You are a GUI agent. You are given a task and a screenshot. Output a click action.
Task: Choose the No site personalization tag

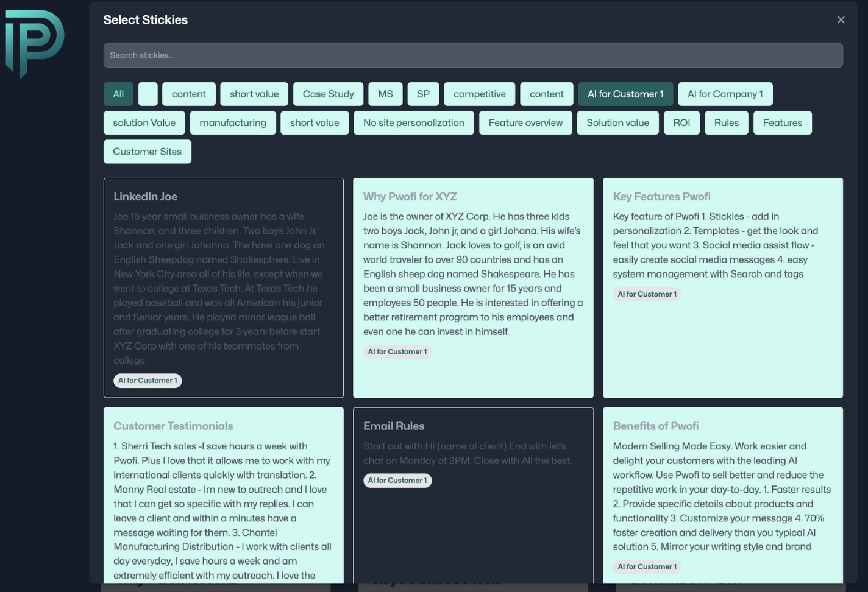[413, 123]
